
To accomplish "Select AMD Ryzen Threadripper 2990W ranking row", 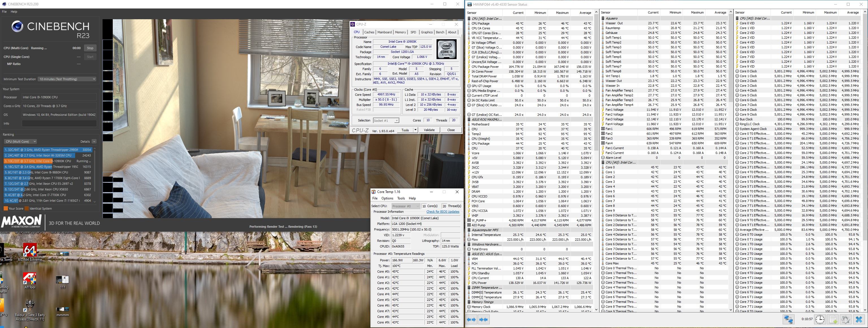I will (x=48, y=149).
